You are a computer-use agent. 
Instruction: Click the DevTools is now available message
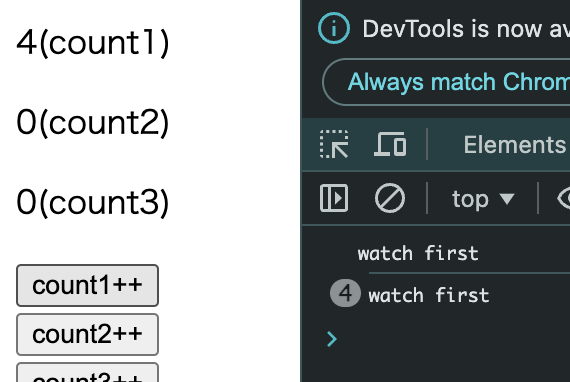point(466,29)
